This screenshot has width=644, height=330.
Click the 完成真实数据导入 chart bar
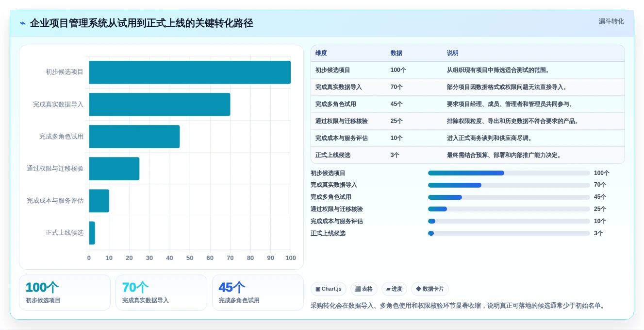click(160, 104)
